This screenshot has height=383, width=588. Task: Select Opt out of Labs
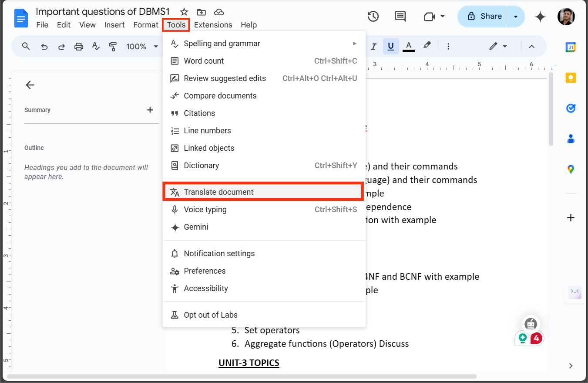264,315
